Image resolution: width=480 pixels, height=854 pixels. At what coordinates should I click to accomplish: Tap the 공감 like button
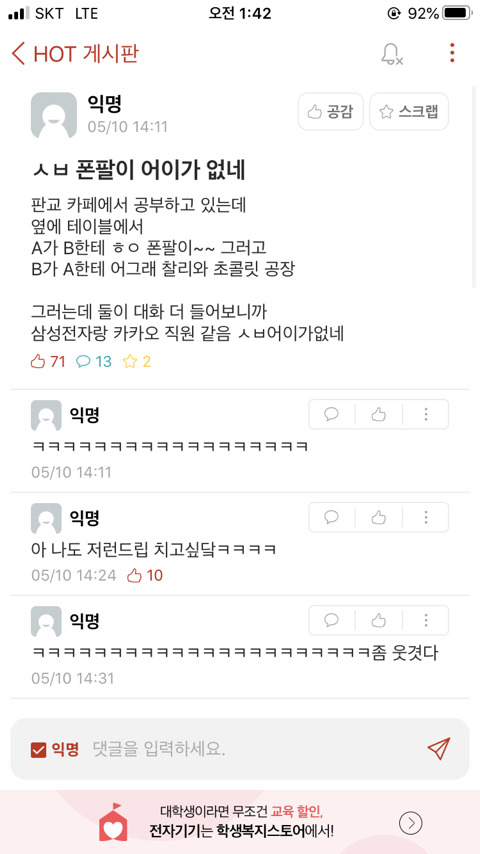(331, 112)
